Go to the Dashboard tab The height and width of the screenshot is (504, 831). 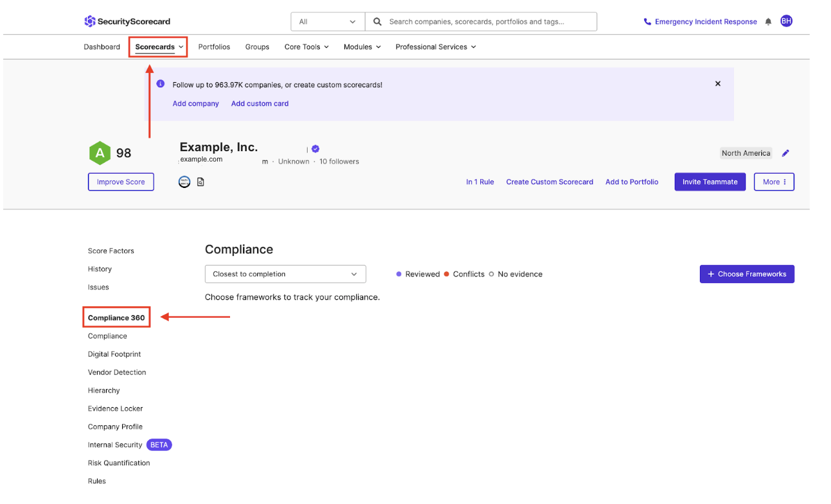coord(102,47)
